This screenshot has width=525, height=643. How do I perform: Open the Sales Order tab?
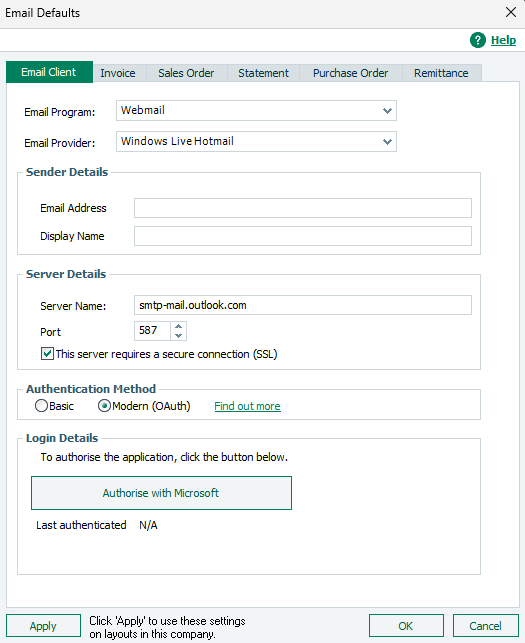click(186, 73)
